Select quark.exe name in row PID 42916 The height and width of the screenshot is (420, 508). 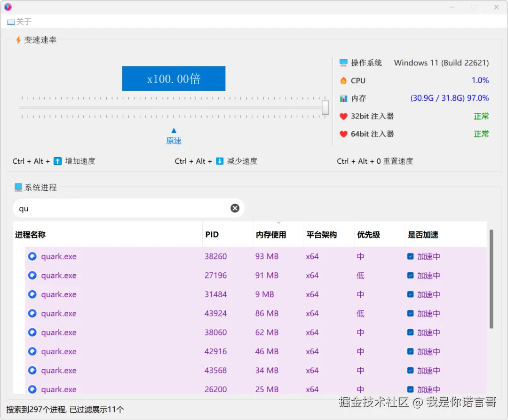(x=59, y=351)
